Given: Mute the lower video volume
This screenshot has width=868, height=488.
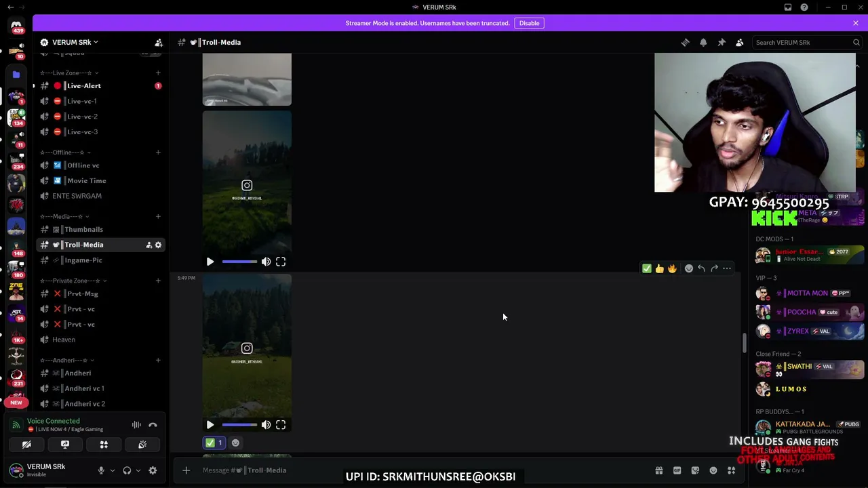Looking at the screenshot, I should click(266, 425).
